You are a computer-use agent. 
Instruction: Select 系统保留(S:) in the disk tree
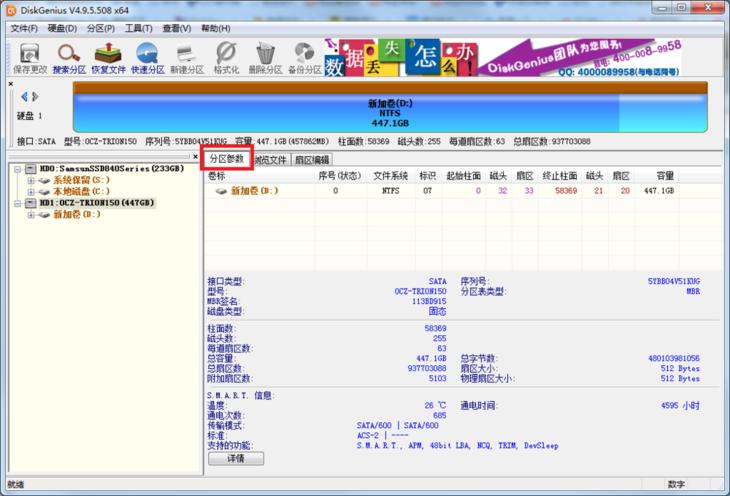(81, 180)
